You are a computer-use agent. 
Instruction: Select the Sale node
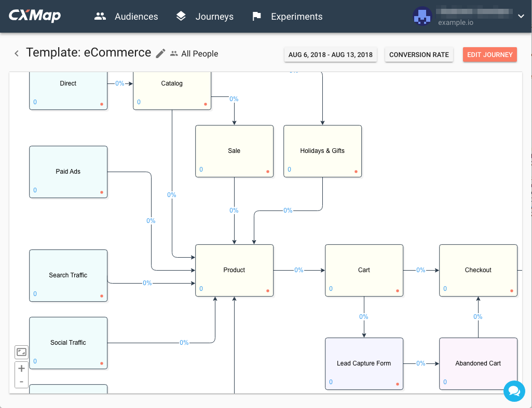235,151
